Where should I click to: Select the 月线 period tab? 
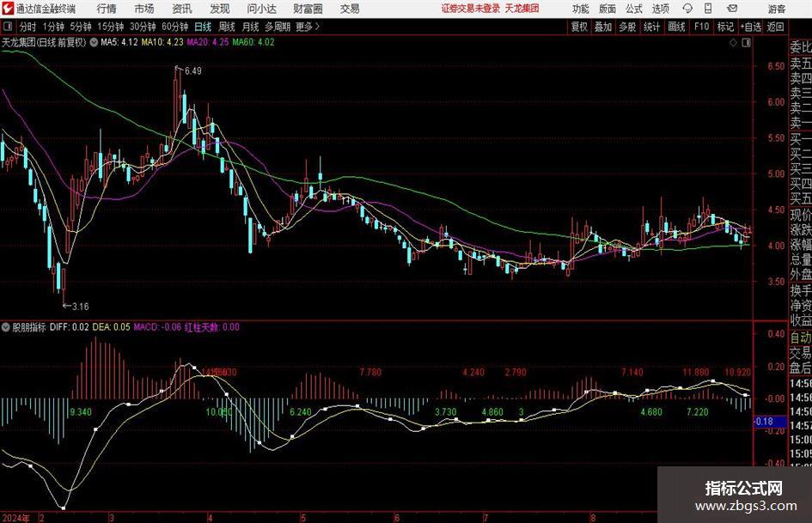tap(250, 27)
